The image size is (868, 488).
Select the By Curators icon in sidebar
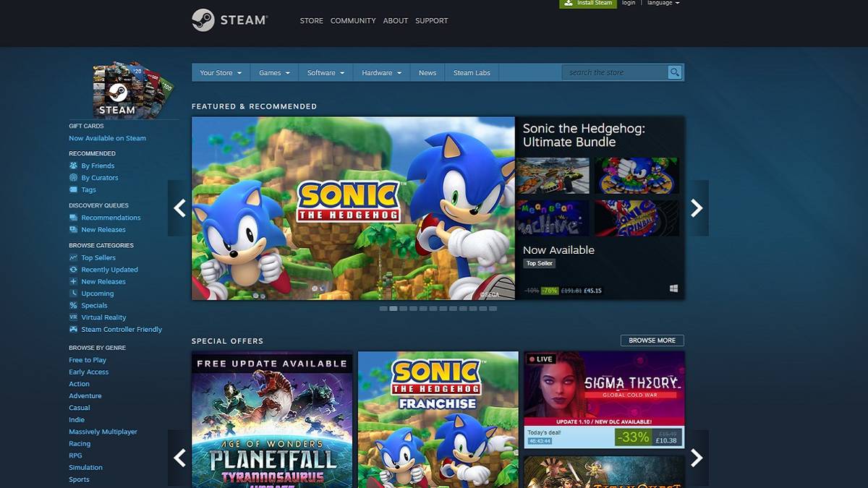(72, 177)
